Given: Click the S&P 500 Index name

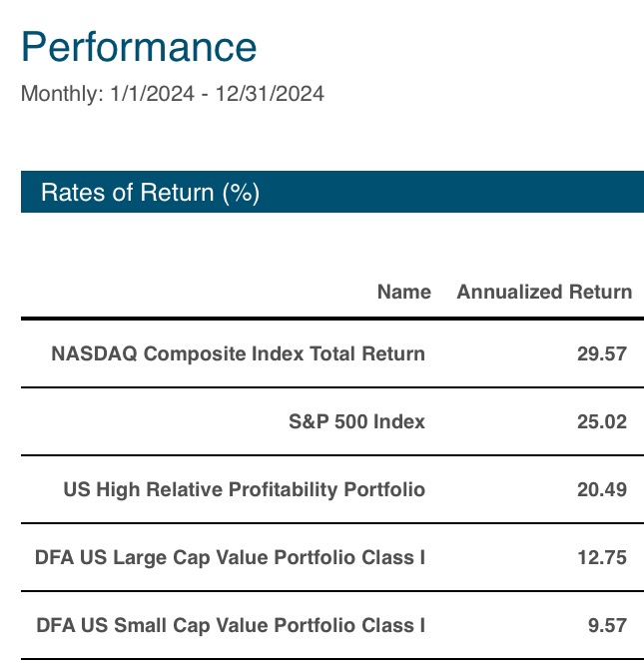Looking at the screenshot, I should click(356, 421).
